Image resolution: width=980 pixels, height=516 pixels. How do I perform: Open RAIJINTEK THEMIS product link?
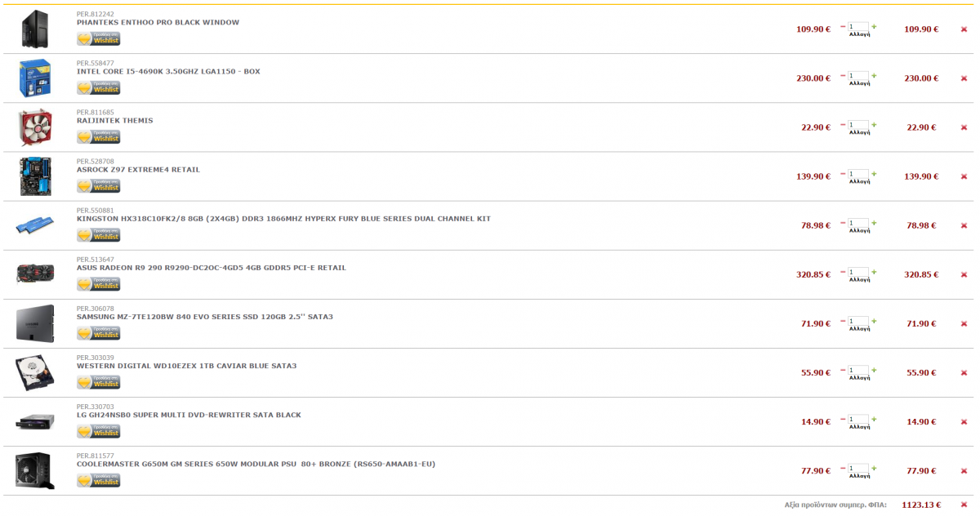tap(114, 121)
